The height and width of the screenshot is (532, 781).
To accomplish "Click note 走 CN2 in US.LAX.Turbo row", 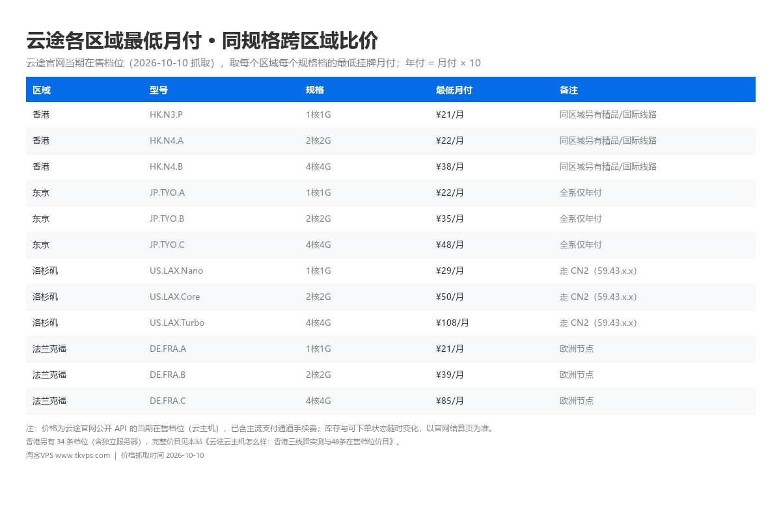I will click(599, 323).
